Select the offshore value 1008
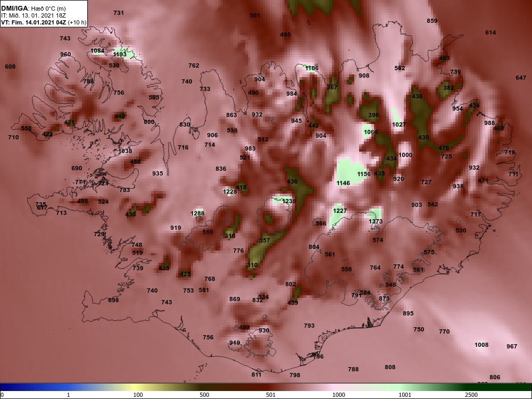Viewport: 532px width, 399px height. 481,345
